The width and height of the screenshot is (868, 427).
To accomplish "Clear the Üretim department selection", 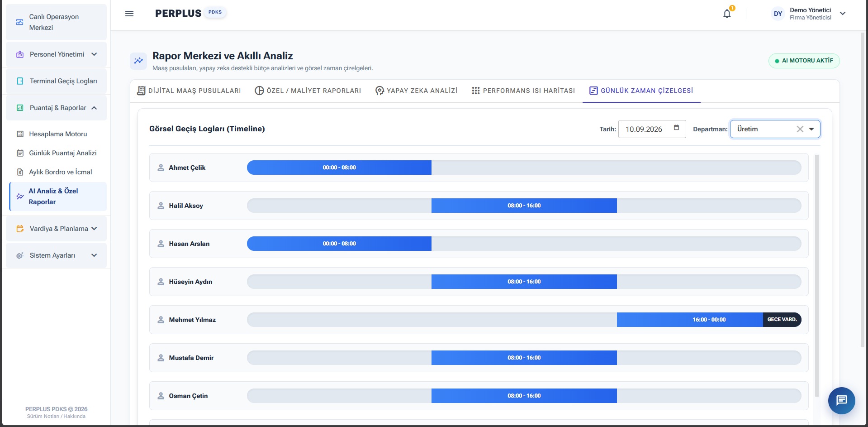I will point(800,129).
